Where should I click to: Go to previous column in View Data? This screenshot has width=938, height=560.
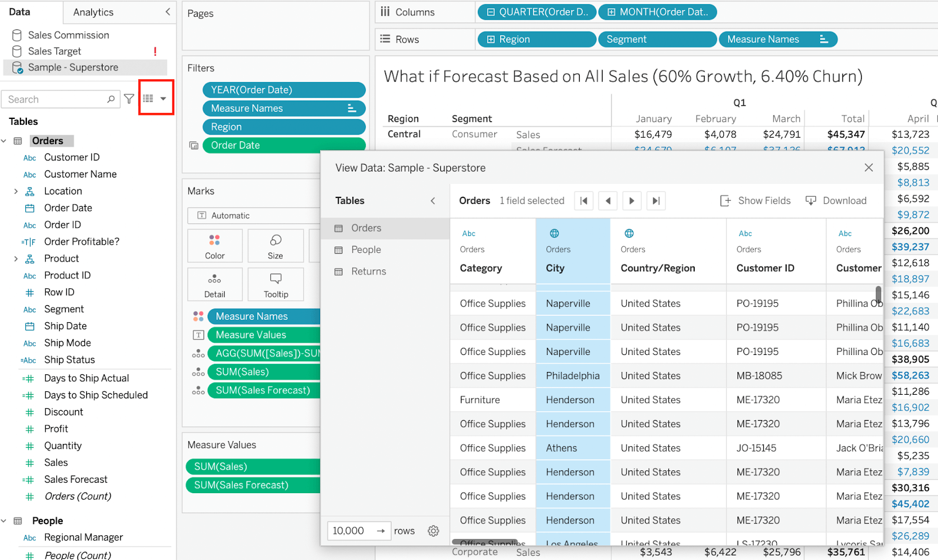608,201
